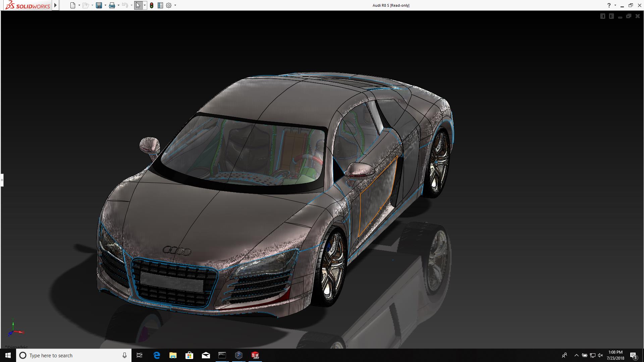Viewport: 644px width, 362px height.
Task: Activate the Select cursor tool
Action: click(x=138, y=5)
